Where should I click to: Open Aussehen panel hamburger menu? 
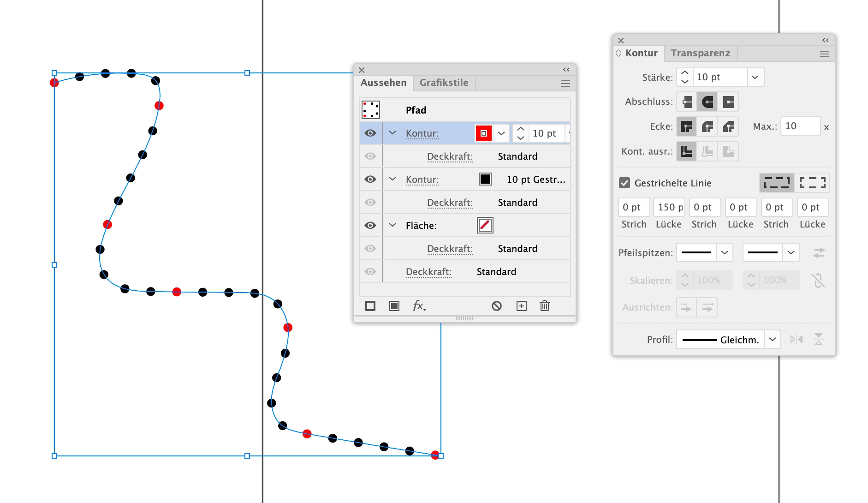pos(565,84)
